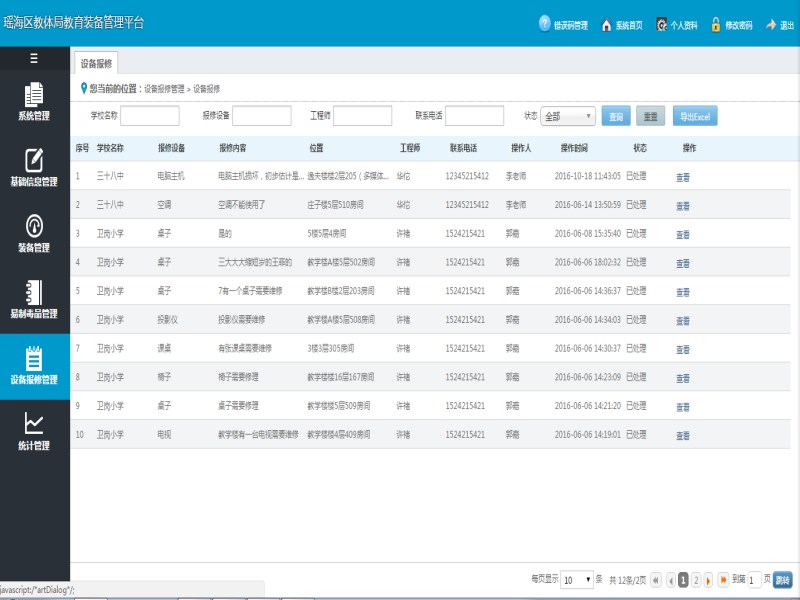Go to previous page arrow
This screenshot has width=800, height=600.
tap(671, 580)
